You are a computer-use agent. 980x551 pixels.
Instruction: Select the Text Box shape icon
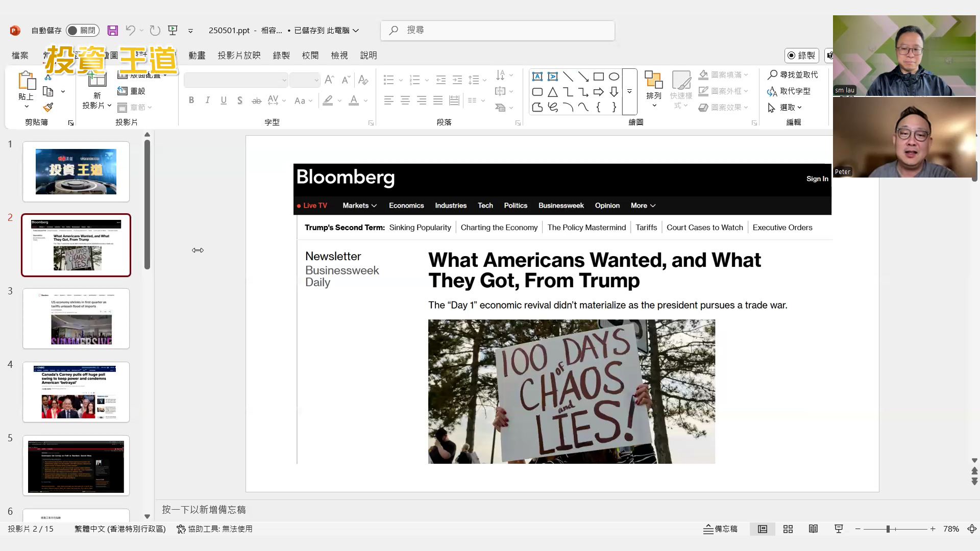[537, 77]
